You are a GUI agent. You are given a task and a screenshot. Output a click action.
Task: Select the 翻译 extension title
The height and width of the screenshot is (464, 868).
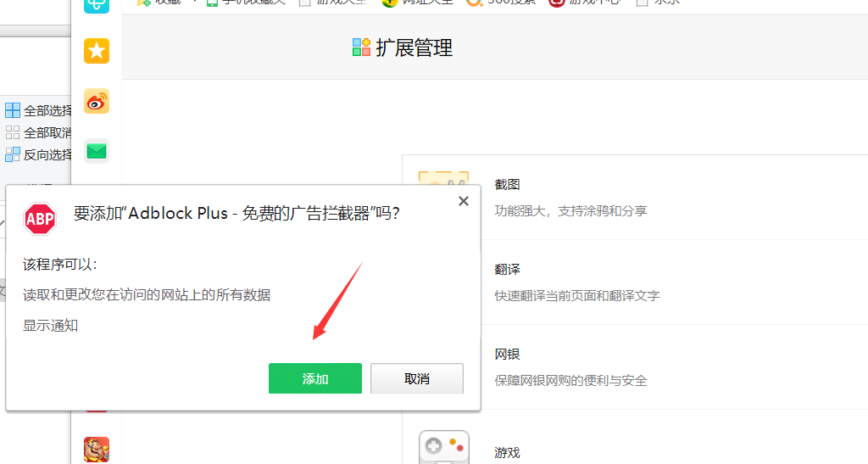(507, 270)
